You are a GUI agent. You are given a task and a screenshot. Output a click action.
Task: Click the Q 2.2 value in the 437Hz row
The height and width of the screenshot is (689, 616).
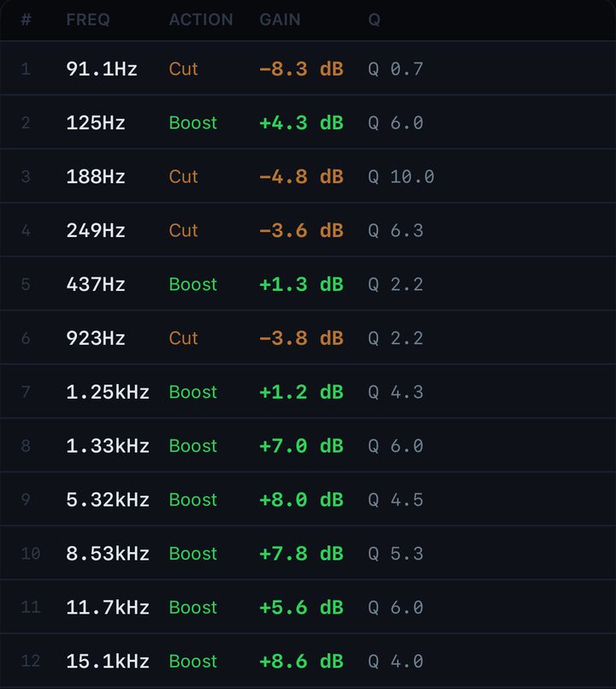pos(396,284)
